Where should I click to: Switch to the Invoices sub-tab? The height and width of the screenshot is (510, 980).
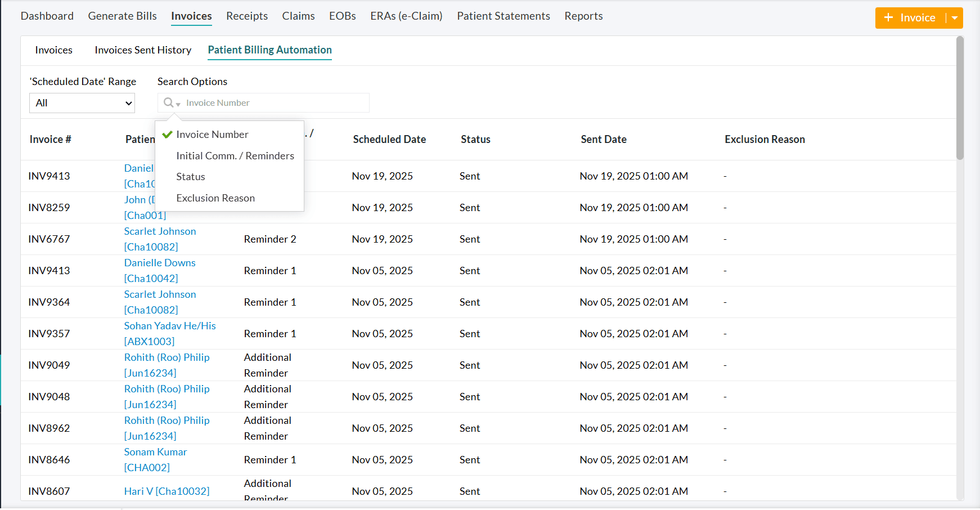click(53, 50)
